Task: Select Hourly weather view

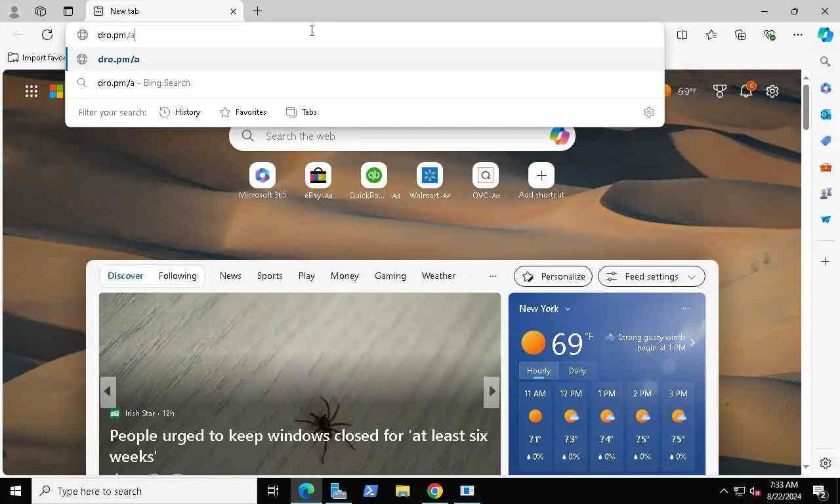Action: tap(539, 371)
